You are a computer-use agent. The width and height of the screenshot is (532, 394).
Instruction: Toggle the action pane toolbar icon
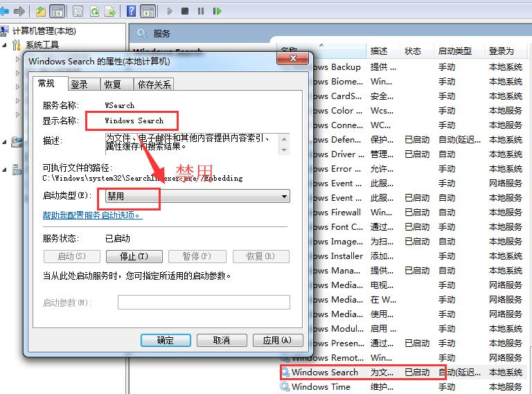[x=148, y=12]
